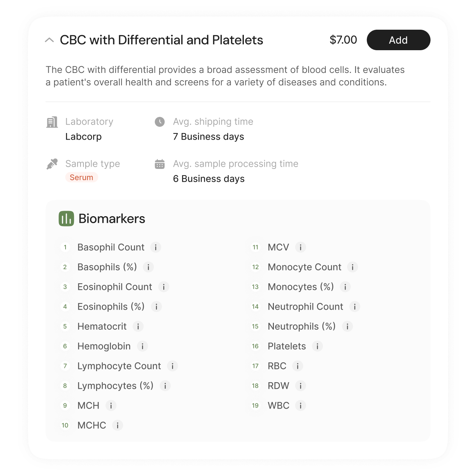Open info icon beside WBC
The width and height of the screenshot is (476, 476).
301,406
